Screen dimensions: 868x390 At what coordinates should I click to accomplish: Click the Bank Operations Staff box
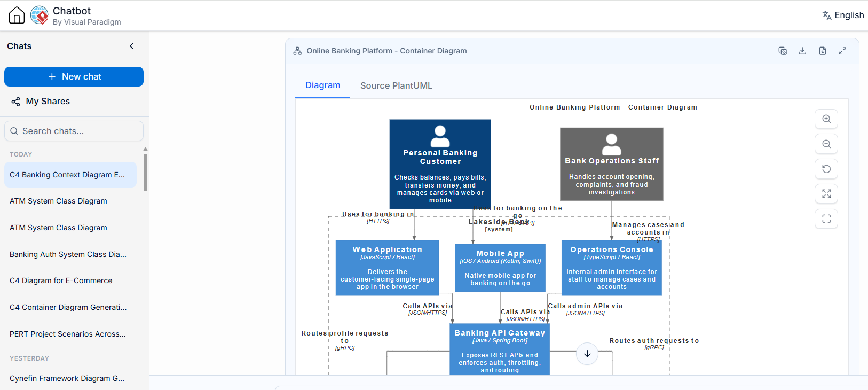click(x=612, y=164)
